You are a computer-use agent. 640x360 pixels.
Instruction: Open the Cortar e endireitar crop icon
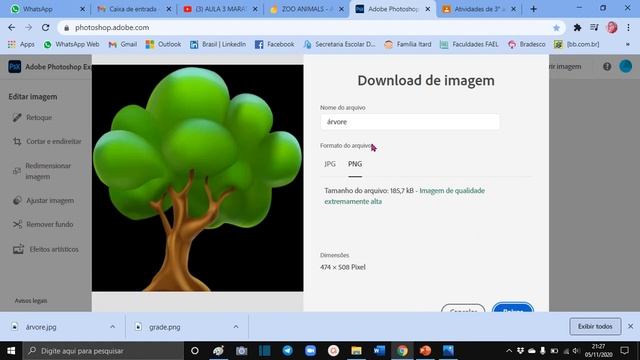click(x=17, y=142)
